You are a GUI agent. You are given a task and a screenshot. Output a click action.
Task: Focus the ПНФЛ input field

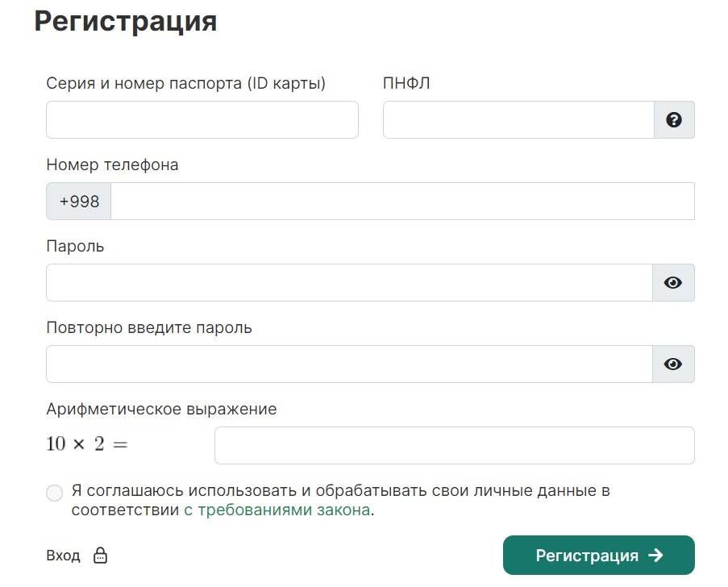518,120
